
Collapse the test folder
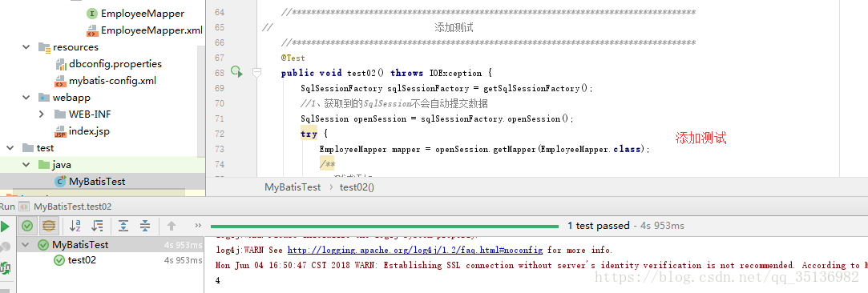pos(10,147)
